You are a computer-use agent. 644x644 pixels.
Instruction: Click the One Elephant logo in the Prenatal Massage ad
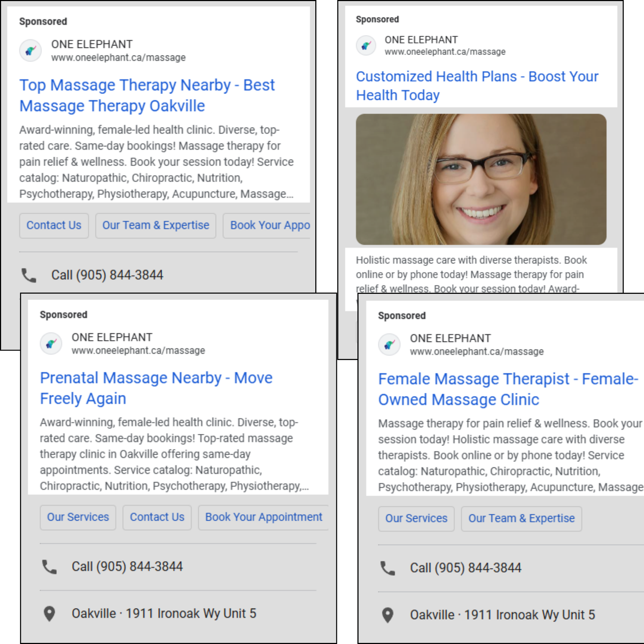pos(51,344)
